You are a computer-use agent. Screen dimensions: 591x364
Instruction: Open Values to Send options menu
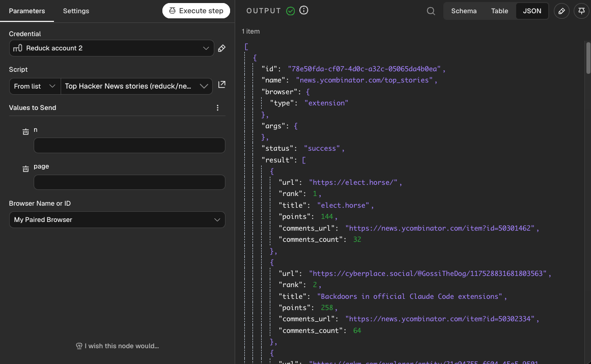(x=217, y=108)
